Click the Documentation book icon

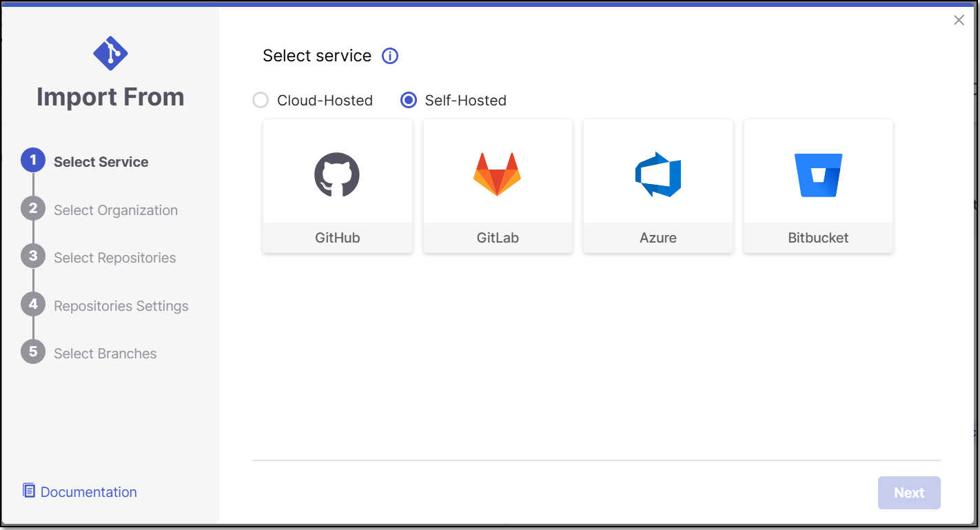tap(29, 491)
